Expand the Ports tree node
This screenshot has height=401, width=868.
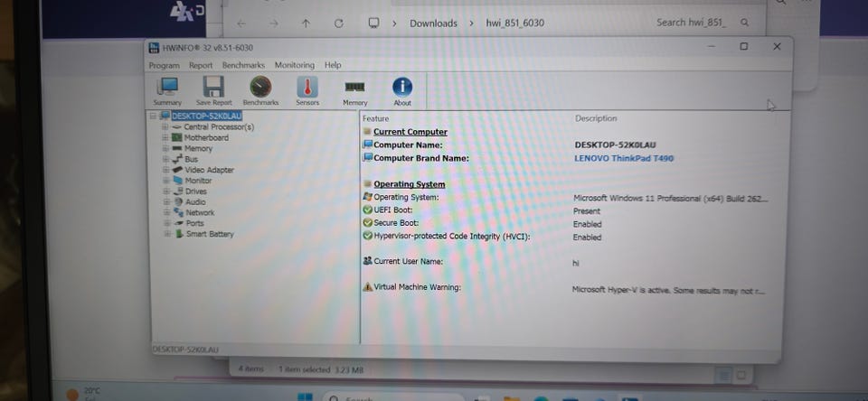166,223
